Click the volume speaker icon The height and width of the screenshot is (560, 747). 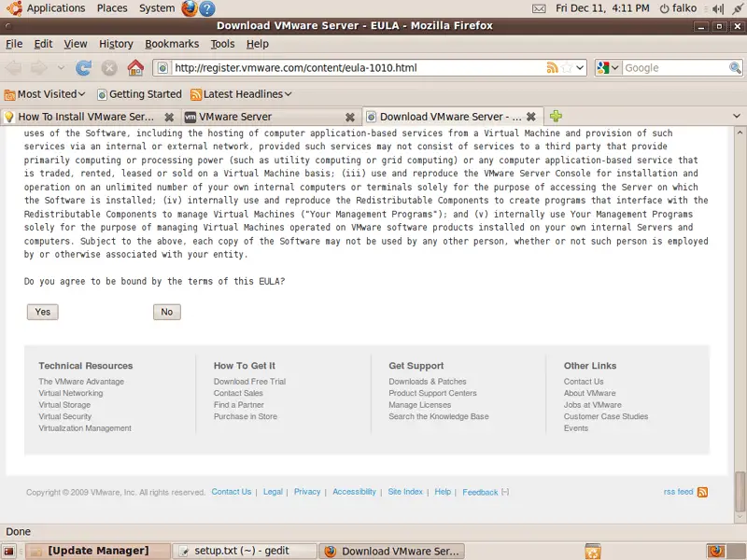pos(717,8)
